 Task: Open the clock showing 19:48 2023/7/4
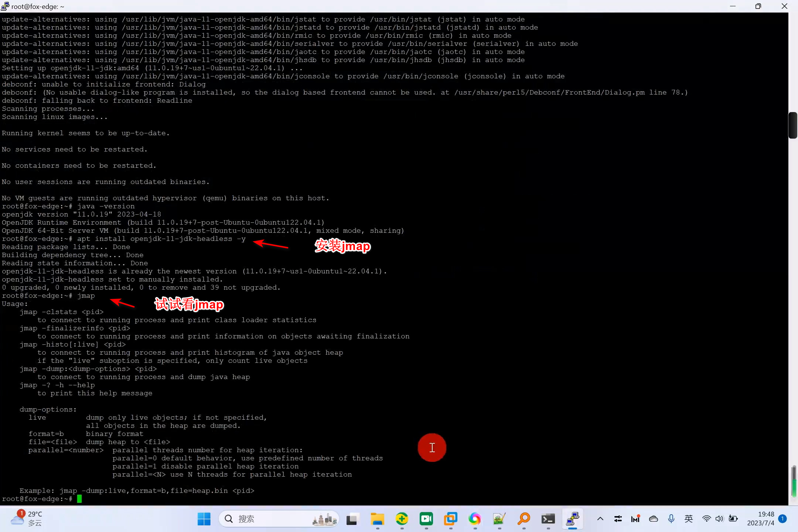click(760, 519)
